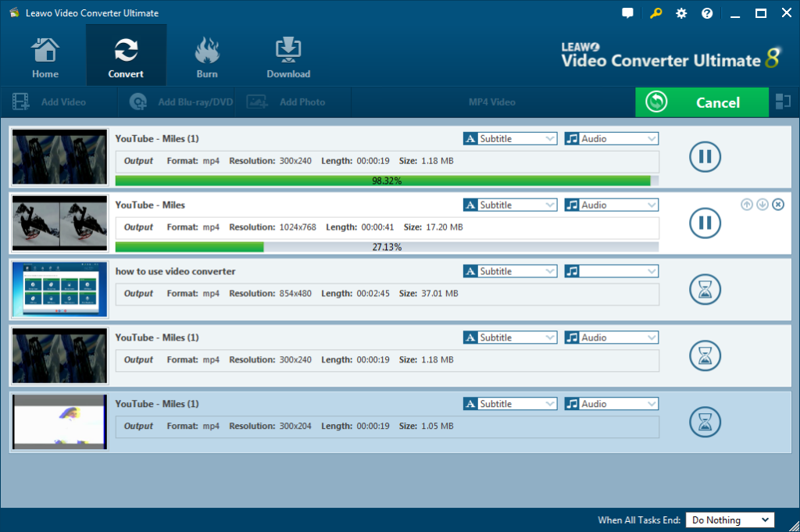The width and height of the screenshot is (800, 532).
Task: Open Subtitle dropdown for YouTube - Miles
Action: [x=509, y=205]
